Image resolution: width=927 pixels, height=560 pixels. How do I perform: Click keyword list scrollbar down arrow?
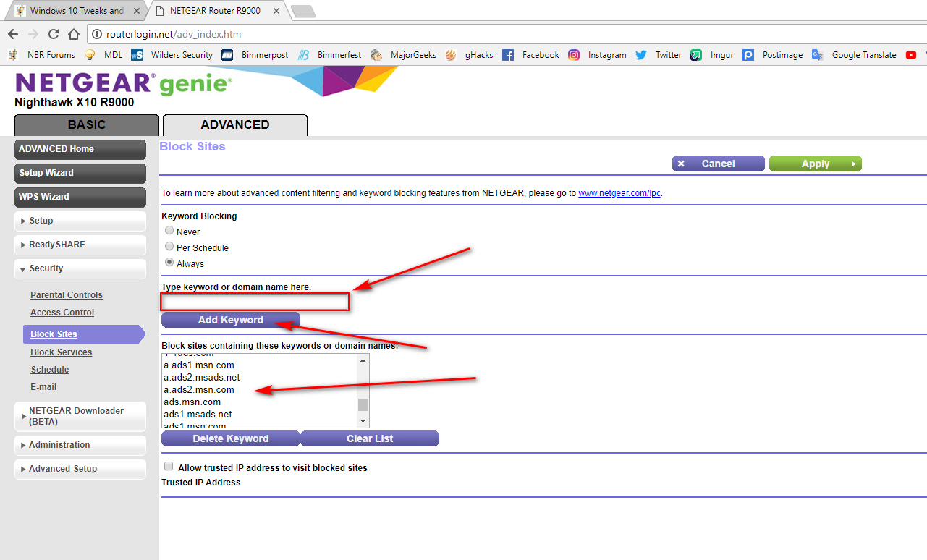pyautogui.click(x=363, y=421)
